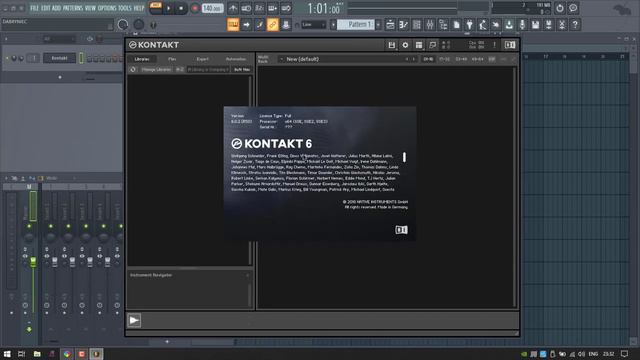
Task: Open the OPTIONS menu
Action: coord(107,8)
